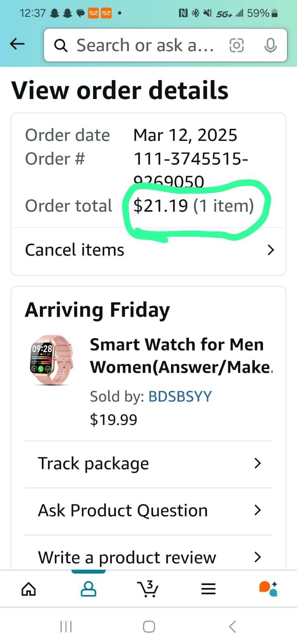Tap the back arrow icon

click(17, 44)
